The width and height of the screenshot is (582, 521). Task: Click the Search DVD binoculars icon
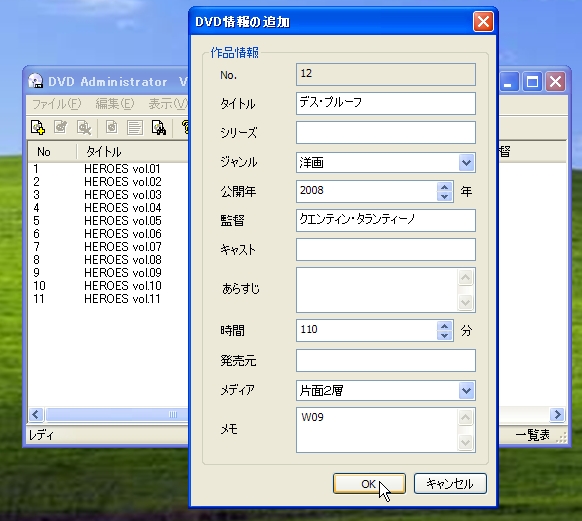159,128
